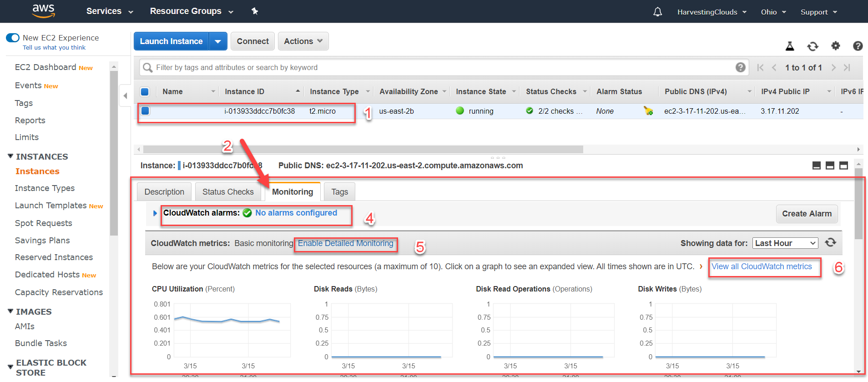The height and width of the screenshot is (382, 868).
Task: Expand the CloudWatch alarms section
Action: (x=155, y=213)
